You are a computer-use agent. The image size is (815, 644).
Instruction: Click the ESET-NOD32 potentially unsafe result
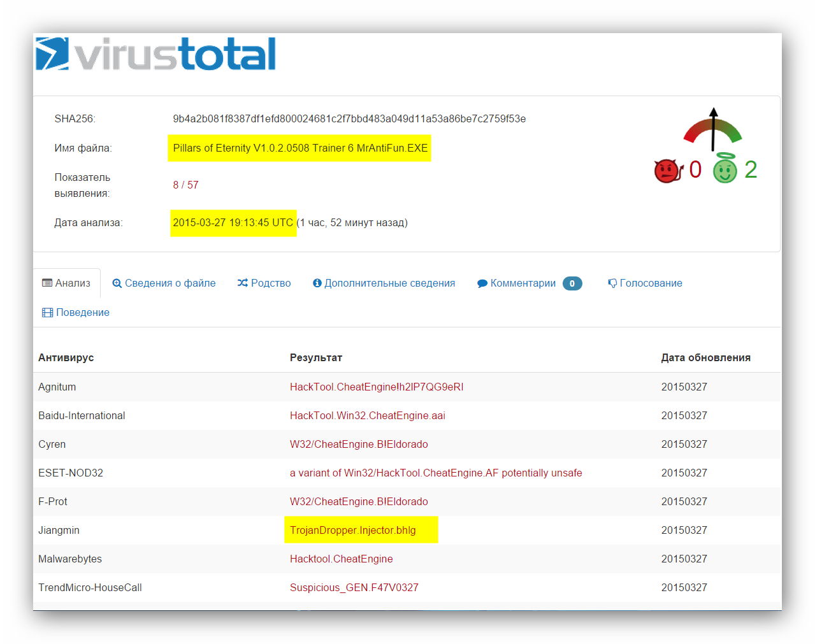tap(436, 473)
